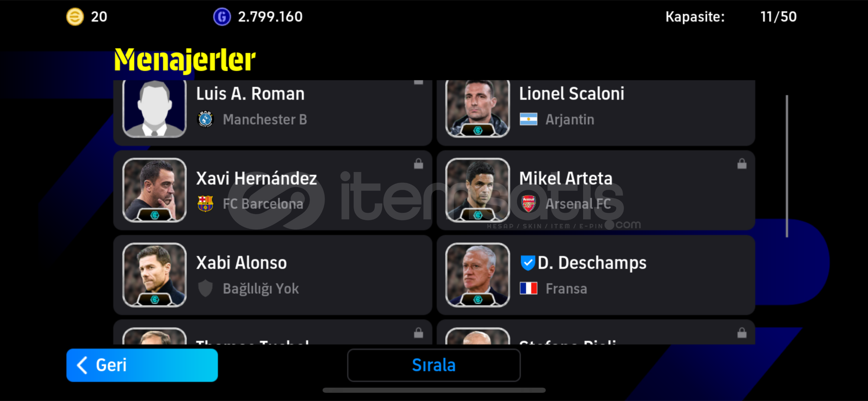The image size is (868, 401).
Task: Tap the blue GP currency icon
Action: tap(222, 17)
